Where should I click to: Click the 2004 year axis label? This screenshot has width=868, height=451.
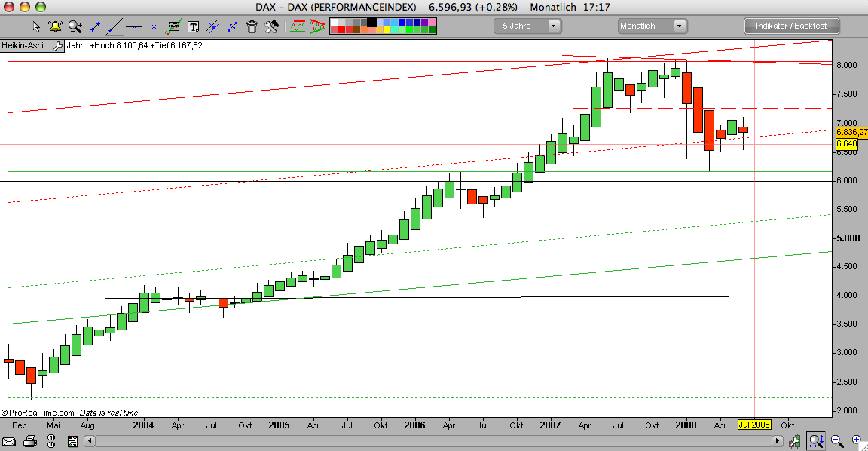143,425
